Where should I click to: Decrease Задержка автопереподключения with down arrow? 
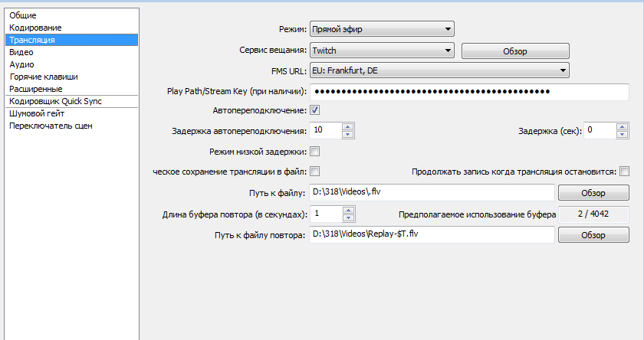(x=348, y=135)
